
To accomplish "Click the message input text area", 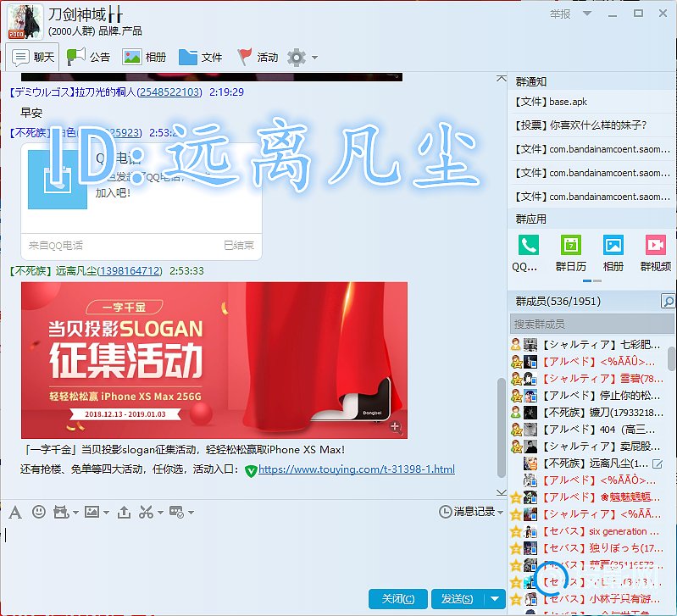I will coord(252,555).
